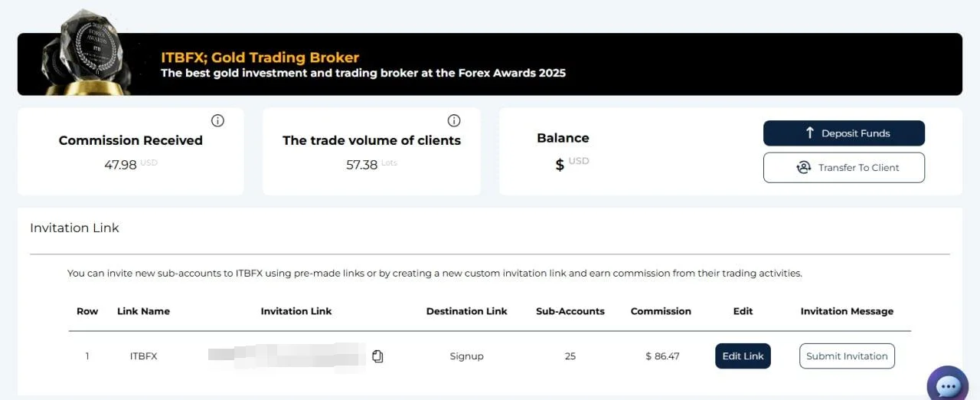
Task: Click the Commission column header
Action: point(661,311)
